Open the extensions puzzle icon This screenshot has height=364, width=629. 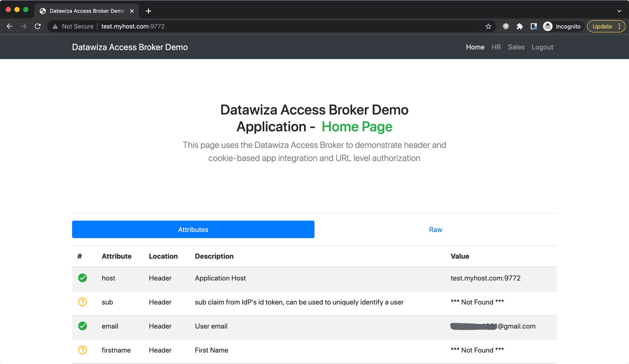coord(520,26)
